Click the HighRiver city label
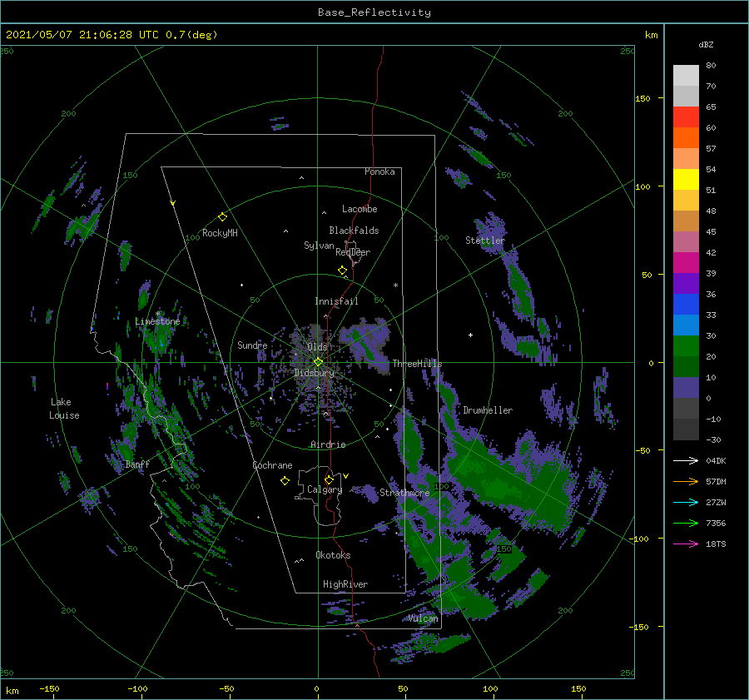The image size is (749, 700). [x=345, y=584]
